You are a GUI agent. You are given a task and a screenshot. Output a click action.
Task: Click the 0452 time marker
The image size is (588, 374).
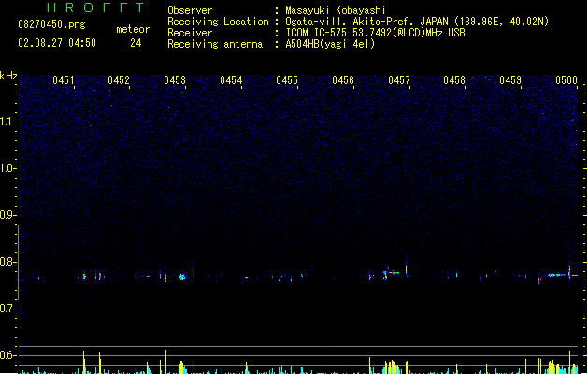119,80
